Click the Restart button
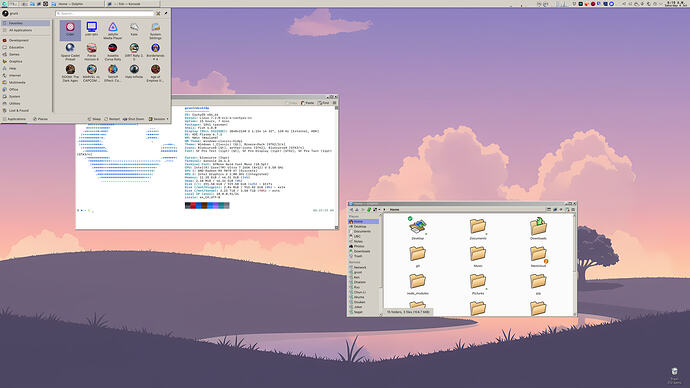The height and width of the screenshot is (388, 690). (x=112, y=119)
